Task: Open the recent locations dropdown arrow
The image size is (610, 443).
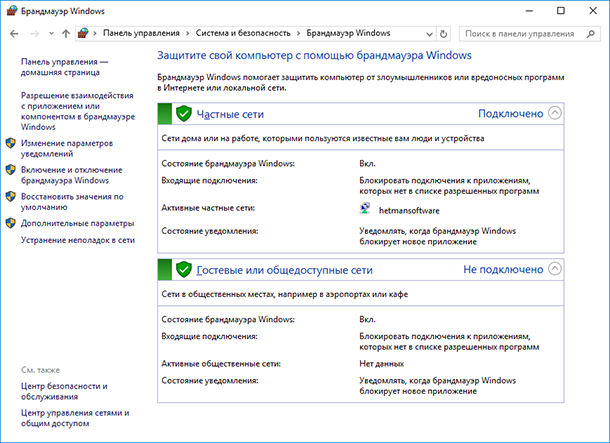Action: click(x=51, y=34)
